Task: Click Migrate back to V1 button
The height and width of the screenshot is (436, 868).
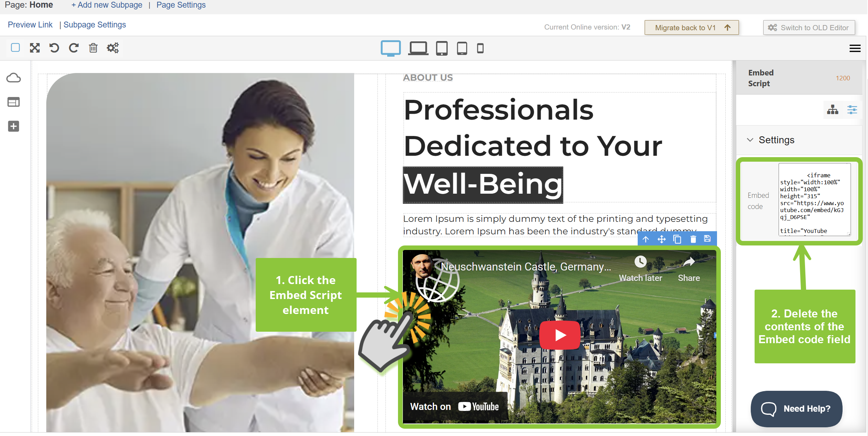Action: point(692,27)
